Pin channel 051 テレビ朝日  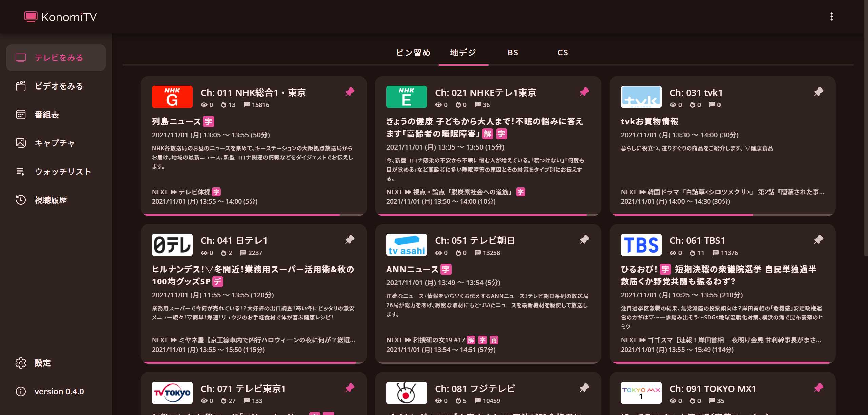[x=584, y=240]
